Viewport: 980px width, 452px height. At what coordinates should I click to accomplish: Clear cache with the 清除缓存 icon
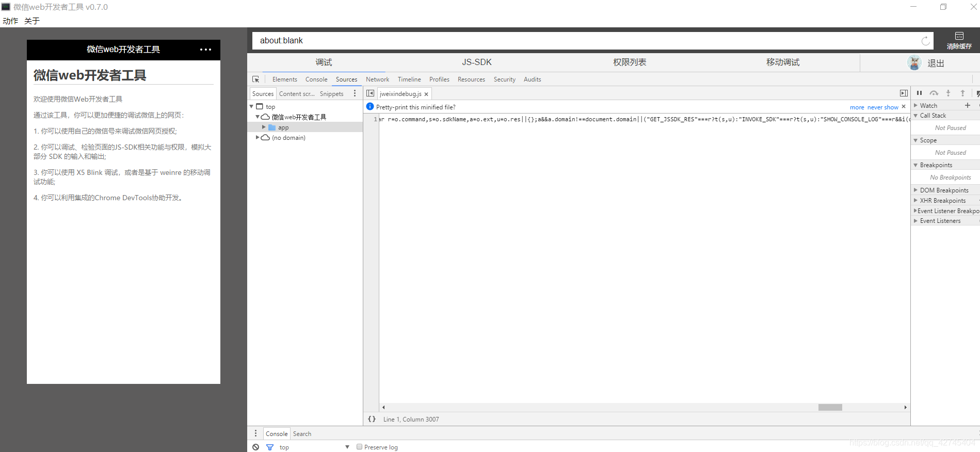[959, 40]
